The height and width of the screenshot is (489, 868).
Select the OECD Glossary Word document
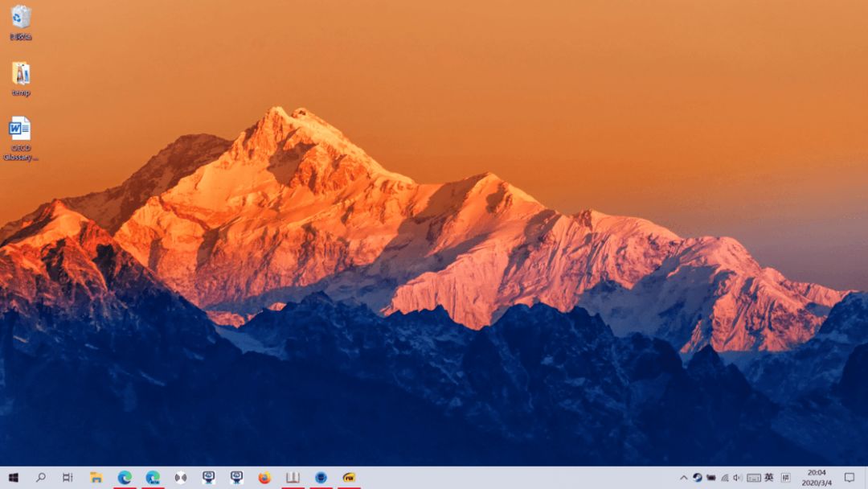tap(20, 138)
